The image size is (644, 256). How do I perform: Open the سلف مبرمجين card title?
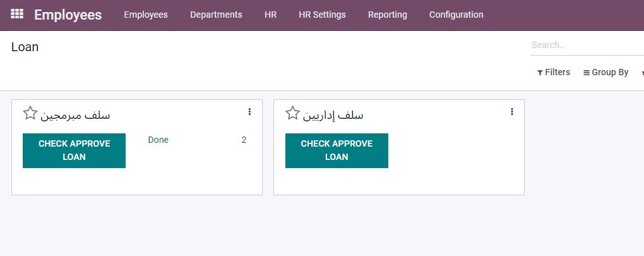(x=75, y=115)
